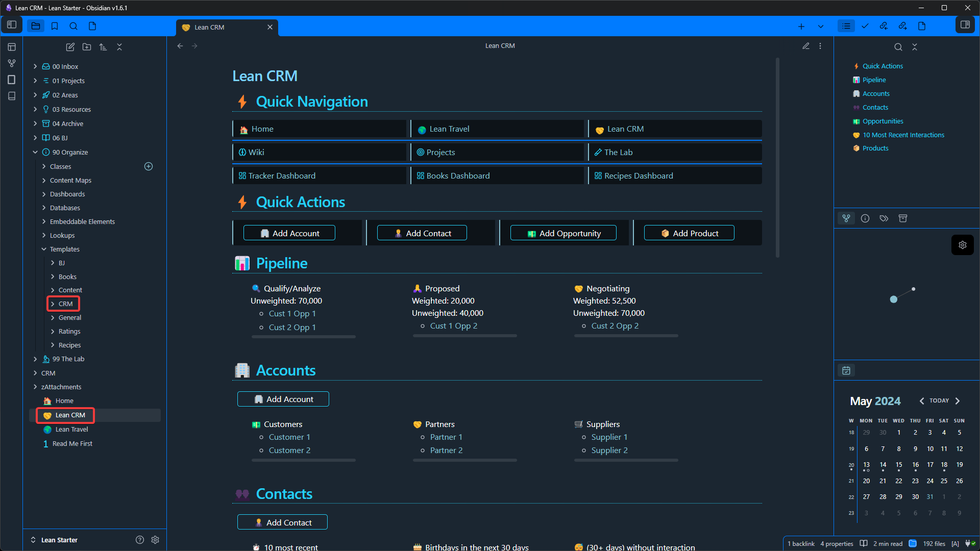
Task: Search the outline with magnifier icon
Action: 898,47
